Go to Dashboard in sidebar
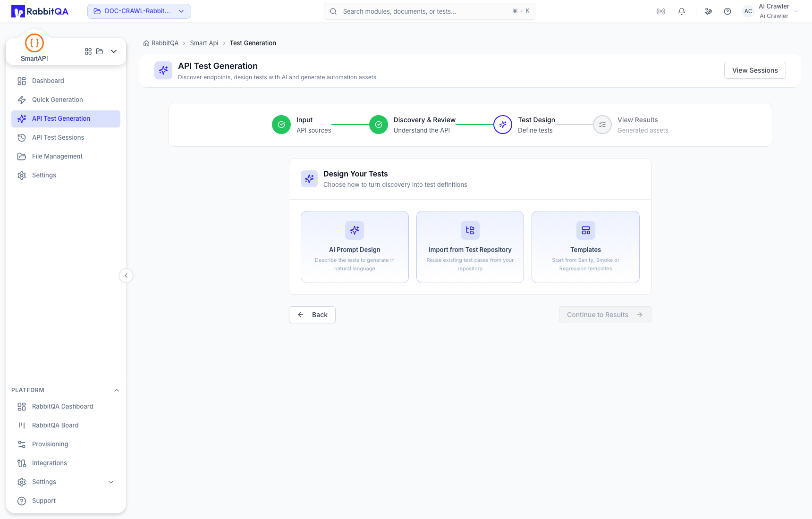The image size is (812, 519). coord(66,81)
